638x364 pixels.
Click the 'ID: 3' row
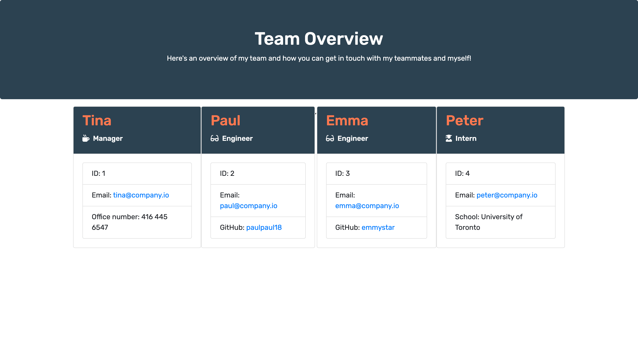coord(376,174)
